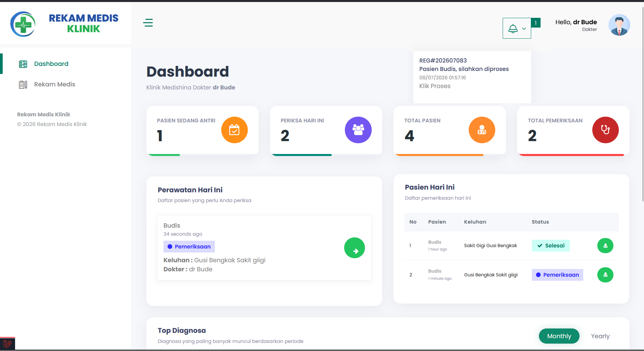
Task: Click the notification text 'Pasien Budis, silahkan diproses'
Action: (x=464, y=69)
